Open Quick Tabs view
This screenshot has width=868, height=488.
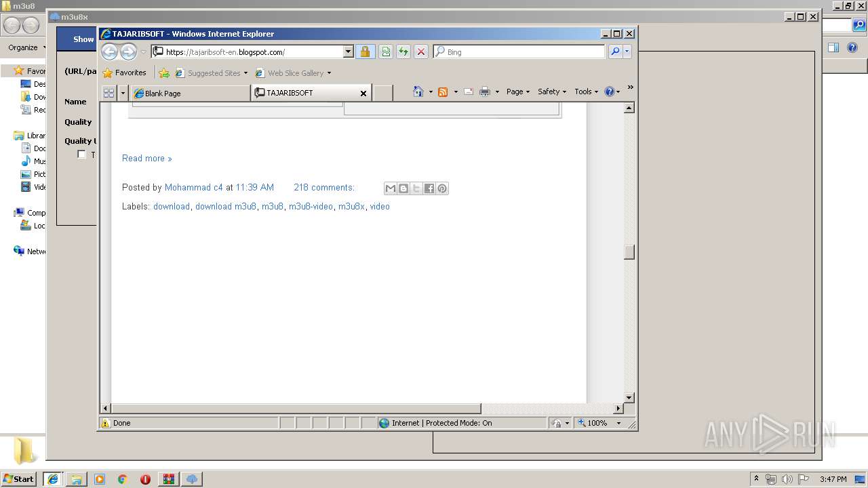[x=108, y=93]
